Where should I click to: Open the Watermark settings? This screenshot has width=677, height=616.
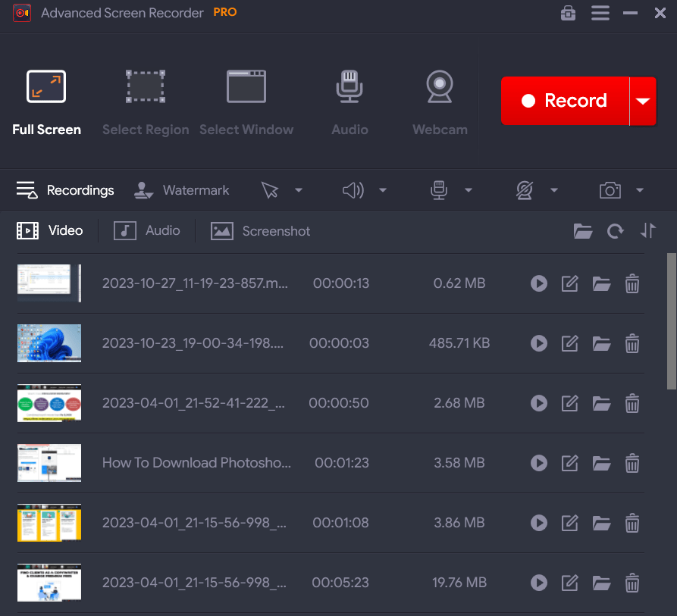click(x=181, y=190)
